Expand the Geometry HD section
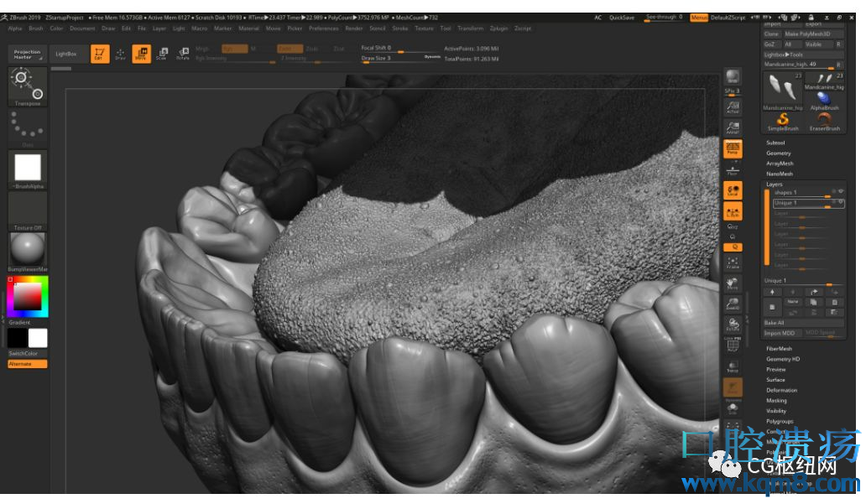Image resolution: width=866 pixels, height=504 pixels. pyautogui.click(x=783, y=359)
